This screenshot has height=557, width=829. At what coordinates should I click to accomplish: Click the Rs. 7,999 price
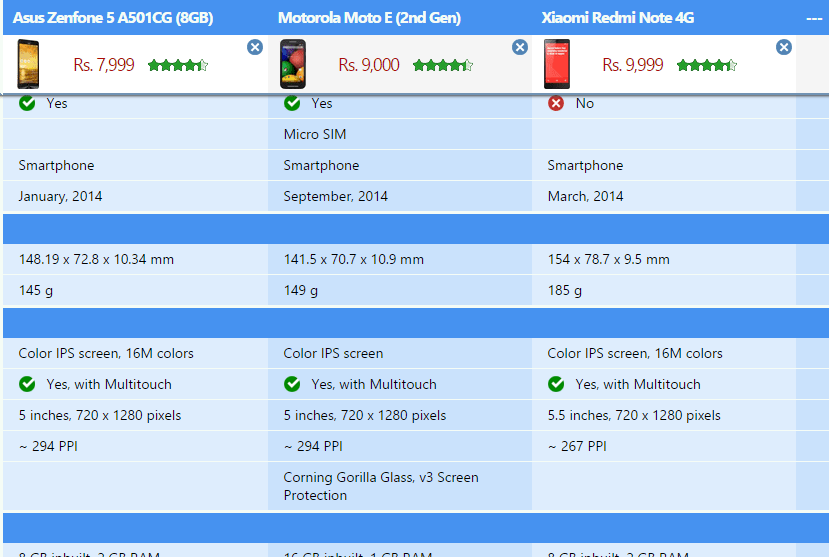click(x=104, y=65)
